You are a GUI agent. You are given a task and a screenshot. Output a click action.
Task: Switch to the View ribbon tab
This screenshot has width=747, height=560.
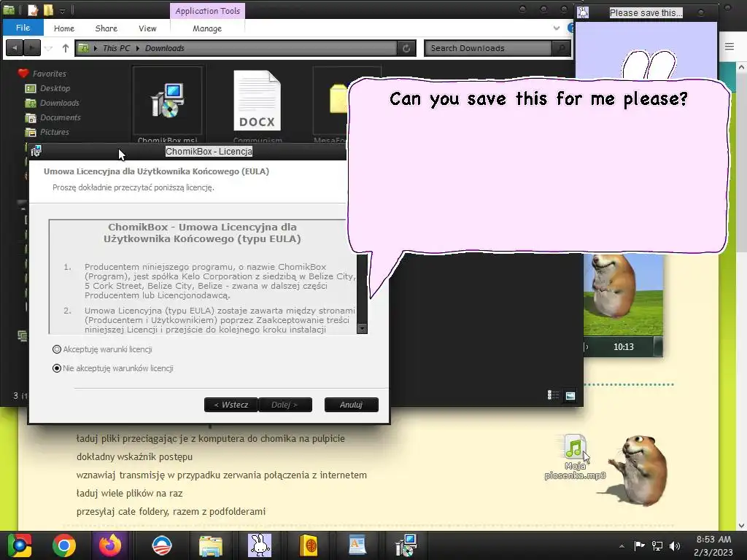click(x=147, y=28)
